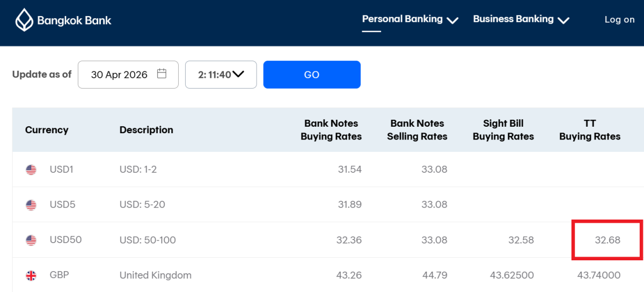Viewport: 644px width, 292px height.
Task: Click the USD: 5-20 description
Action: click(141, 205)
